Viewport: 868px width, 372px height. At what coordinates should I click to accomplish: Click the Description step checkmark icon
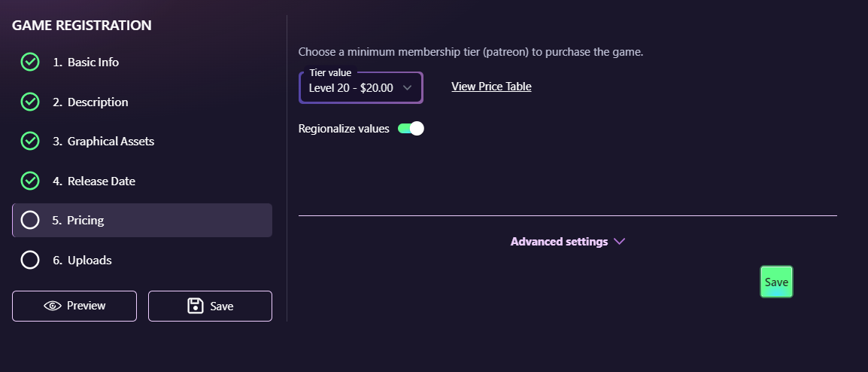[x=30, y=102]
